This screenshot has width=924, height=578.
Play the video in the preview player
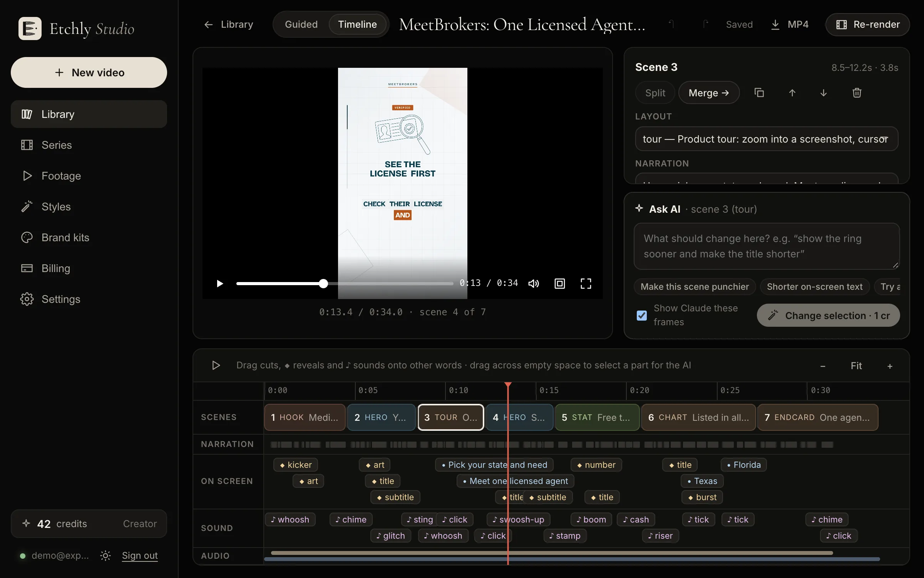219,284
